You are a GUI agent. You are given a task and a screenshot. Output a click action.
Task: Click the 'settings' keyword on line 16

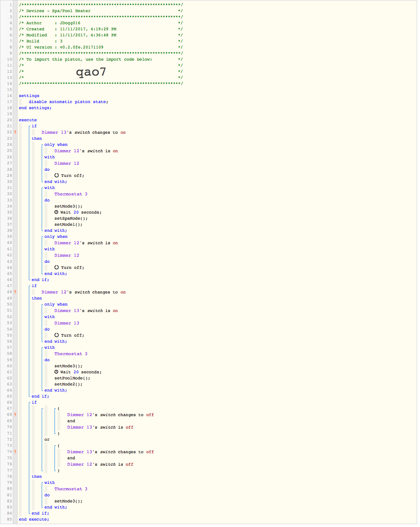click(x=29, y=96)
